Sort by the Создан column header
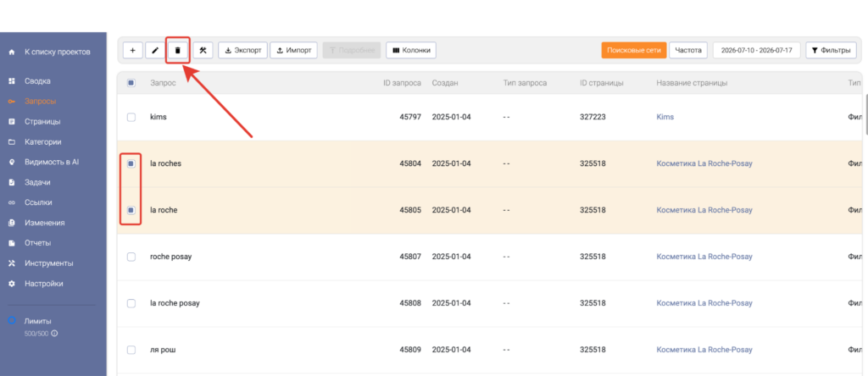This screenshot has height=376, width=868. (x=445, y=83)
